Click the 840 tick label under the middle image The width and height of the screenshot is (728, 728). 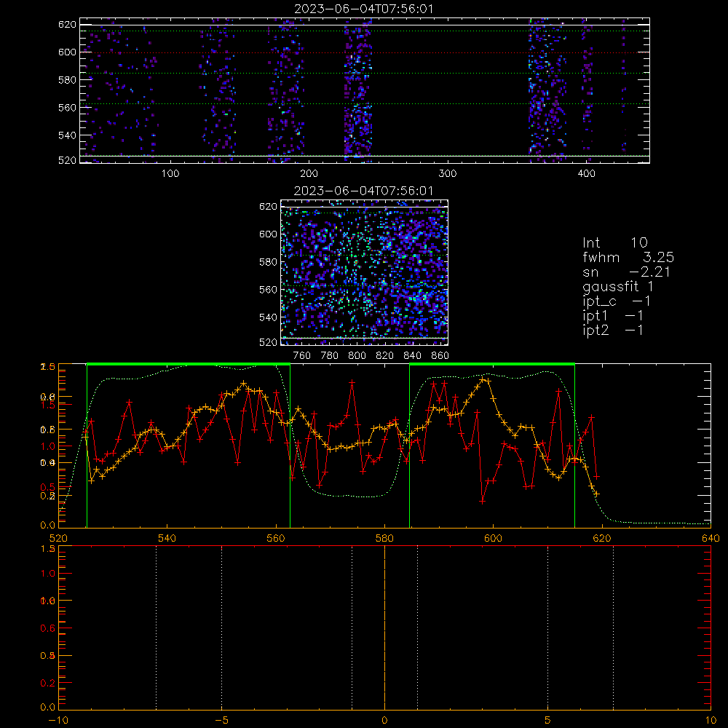tap(412, 356)
